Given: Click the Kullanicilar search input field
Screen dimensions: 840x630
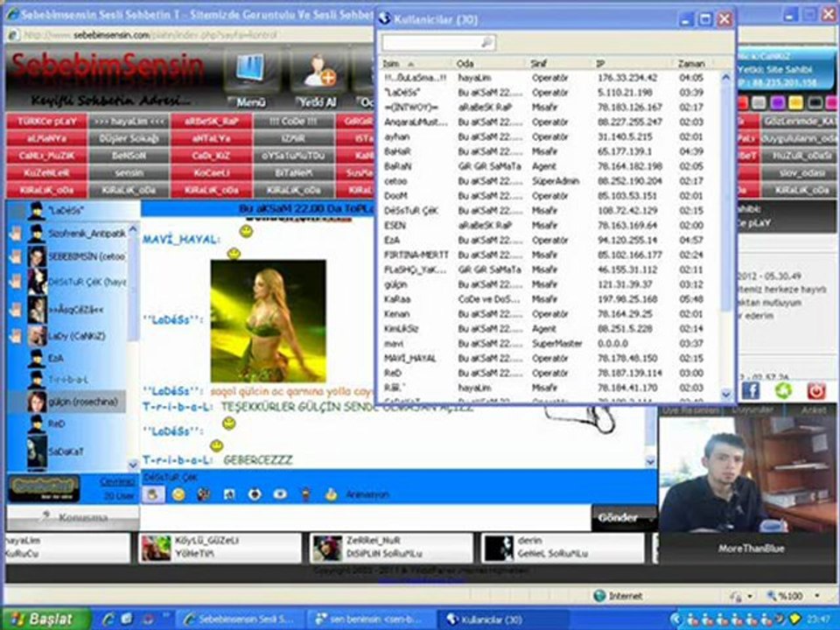Looking at the screenshot, I should [x=438, y=42].
